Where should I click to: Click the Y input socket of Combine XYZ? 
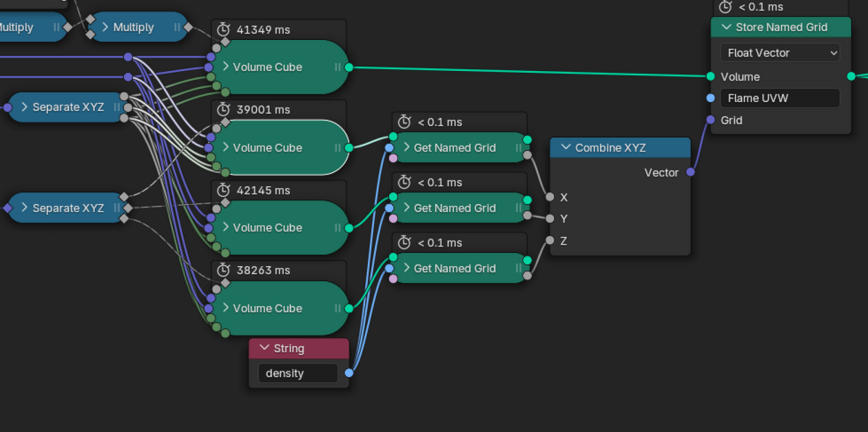[550, 219]
